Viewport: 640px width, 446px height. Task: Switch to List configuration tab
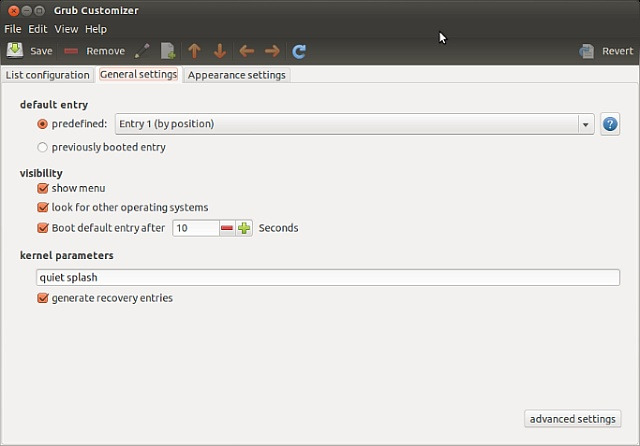point(48,75)
